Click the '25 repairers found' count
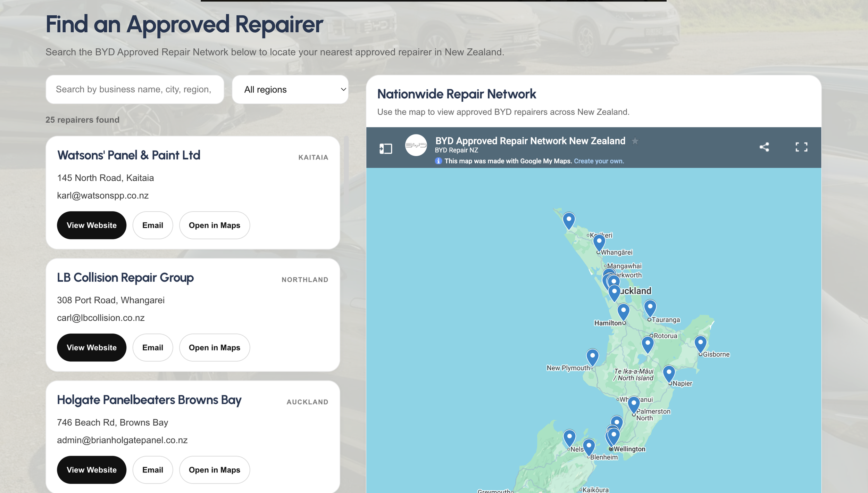 coord(83,120)
